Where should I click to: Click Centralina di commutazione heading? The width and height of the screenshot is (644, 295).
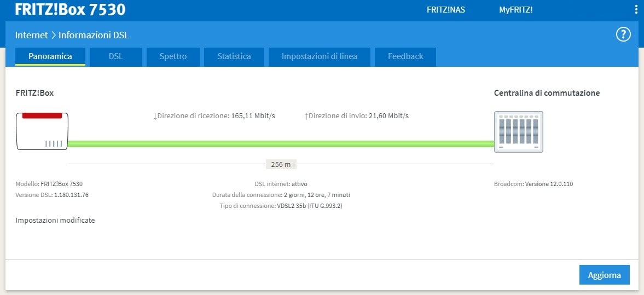click(547, 93)
